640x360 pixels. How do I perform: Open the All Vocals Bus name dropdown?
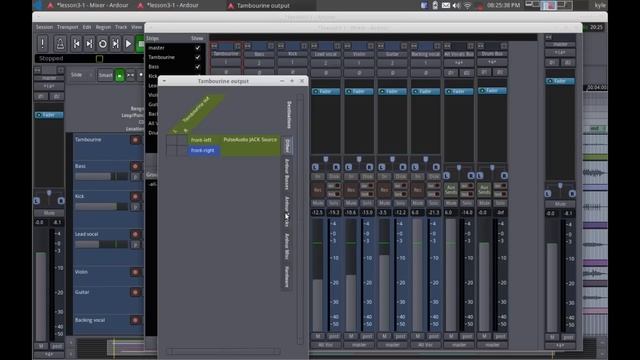coord(459,54)
